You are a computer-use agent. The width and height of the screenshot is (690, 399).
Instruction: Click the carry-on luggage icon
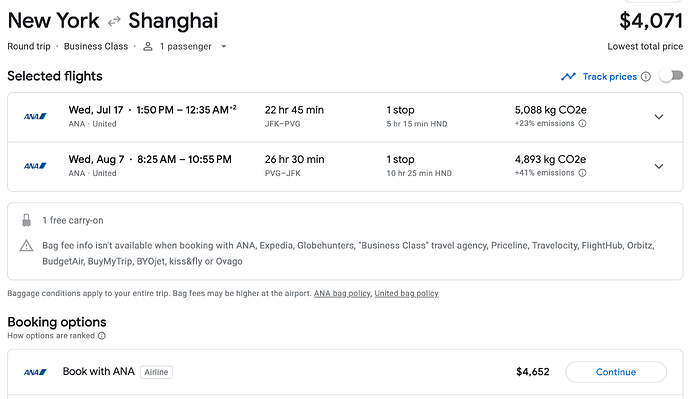(x=26, y=220)
